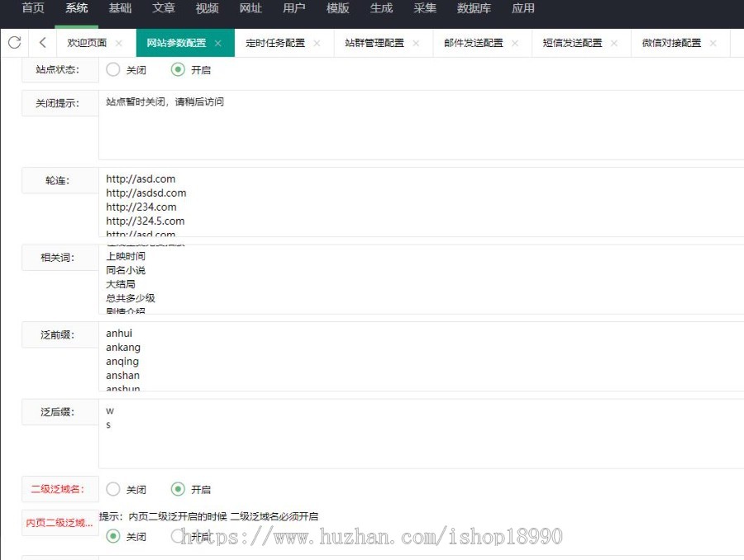744x560 pixels.
Task: Open the 基础 top menu
Action: pos(120,8)
